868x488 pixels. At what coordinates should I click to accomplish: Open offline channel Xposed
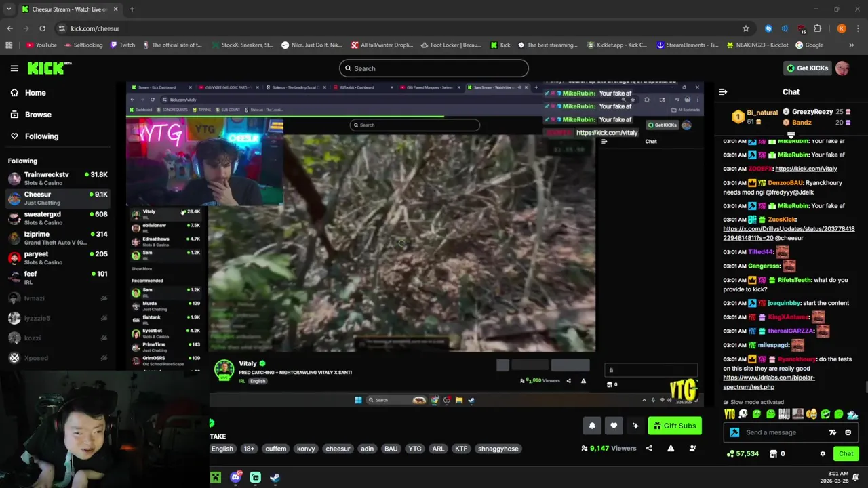tap(58, 358)
